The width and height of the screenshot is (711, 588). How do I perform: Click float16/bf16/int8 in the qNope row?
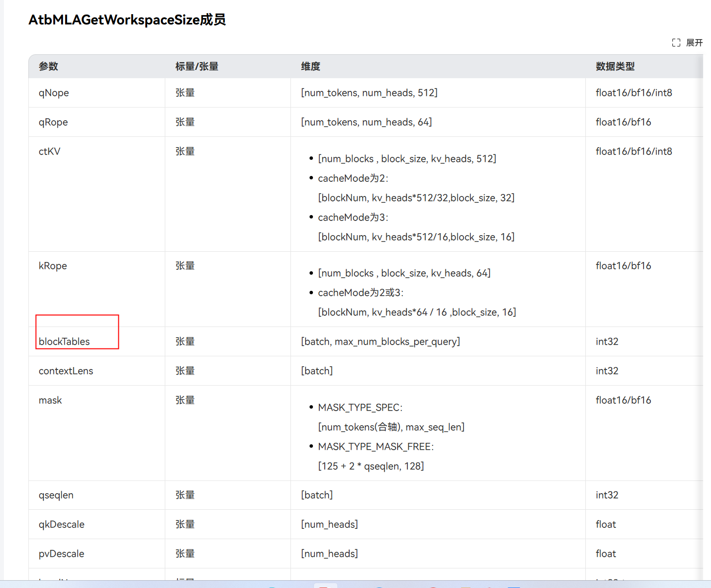coord(634,93)
